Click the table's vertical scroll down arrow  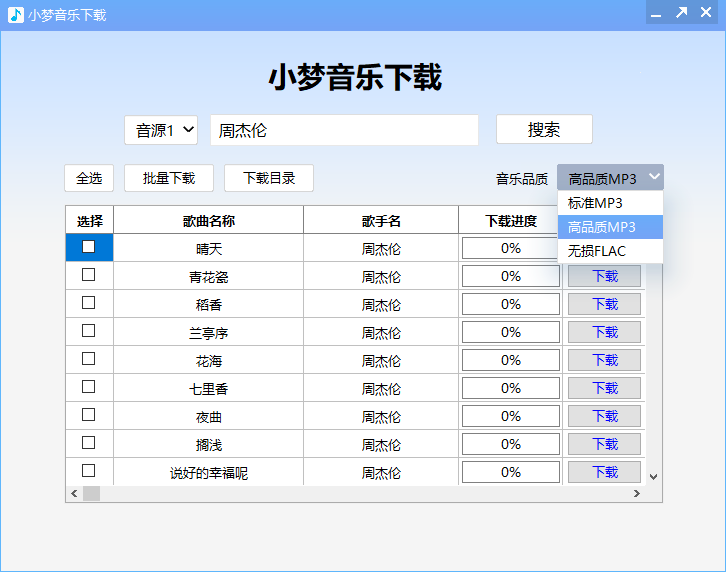654,477
